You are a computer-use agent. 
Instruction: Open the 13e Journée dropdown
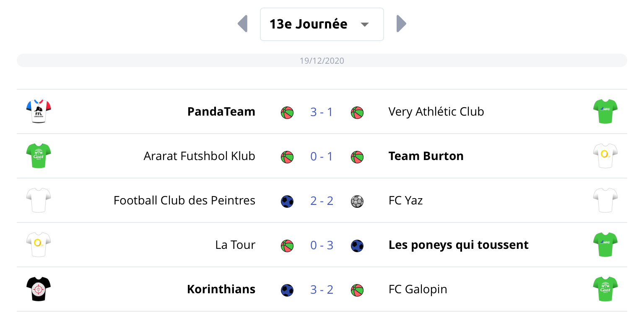click(322, 24)
